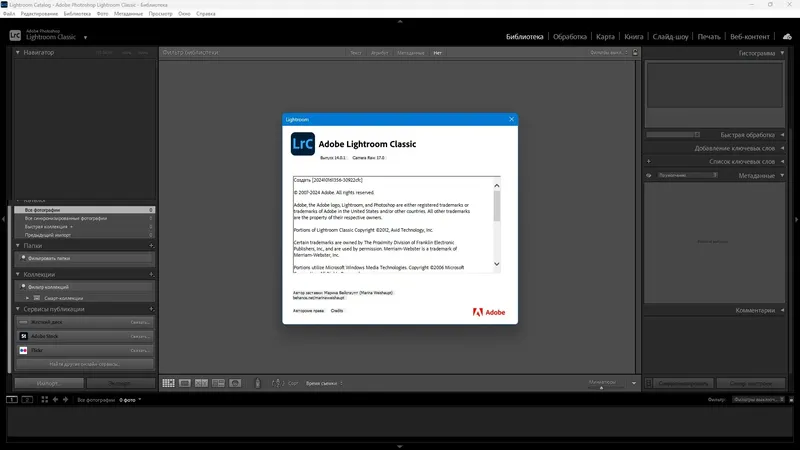Image resolution: width=800 pixels, height=450 pixels.
Task: Click the Smart collections folder icon
Action: pyautogui.click(x=37, y=298)
